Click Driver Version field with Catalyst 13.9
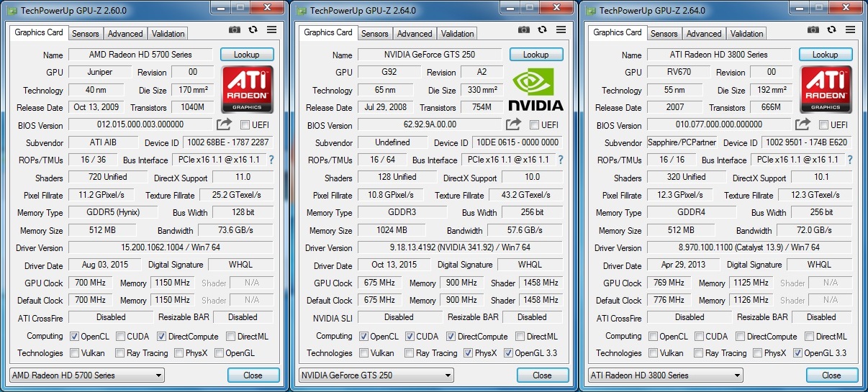 coord(749,247)
